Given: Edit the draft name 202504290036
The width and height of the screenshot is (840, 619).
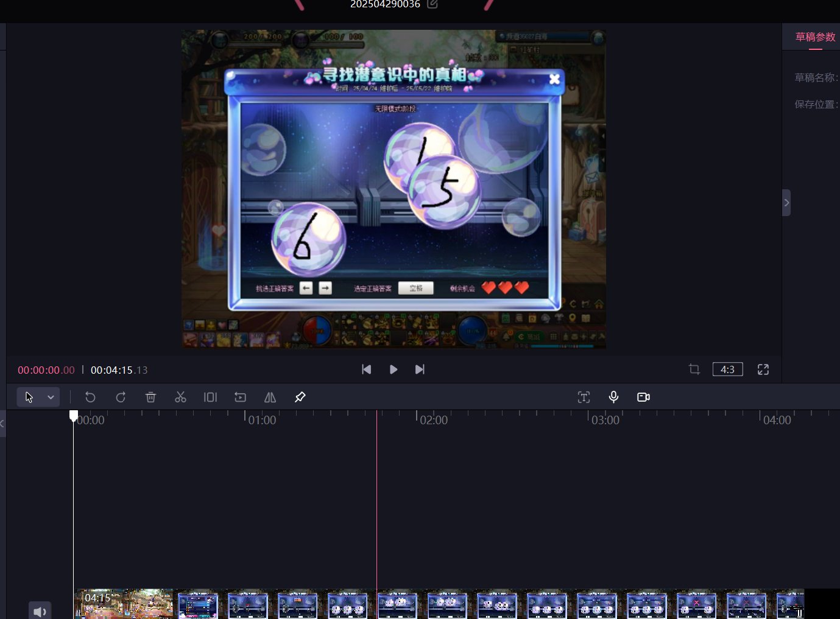Looking at the screenshot, I should pyautogui.click(x=432, y=4).
